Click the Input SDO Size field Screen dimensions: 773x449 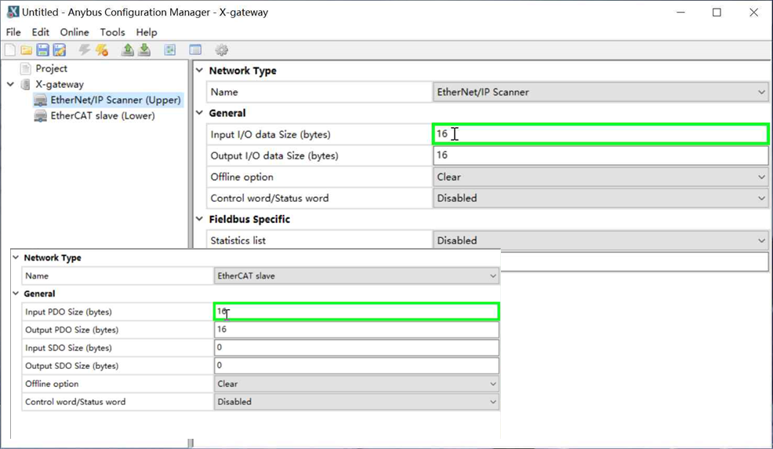(356, 347)
